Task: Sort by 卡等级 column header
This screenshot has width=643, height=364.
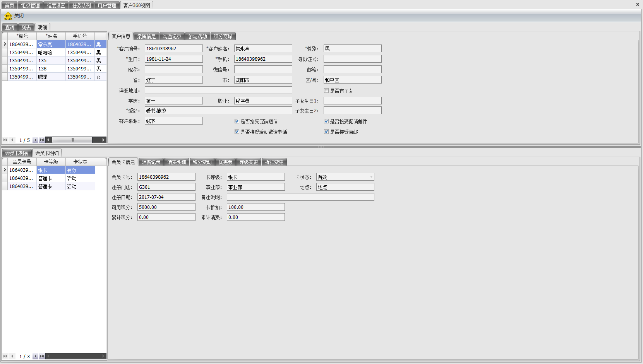Action: pyautogui.click(x=51, y=162)
